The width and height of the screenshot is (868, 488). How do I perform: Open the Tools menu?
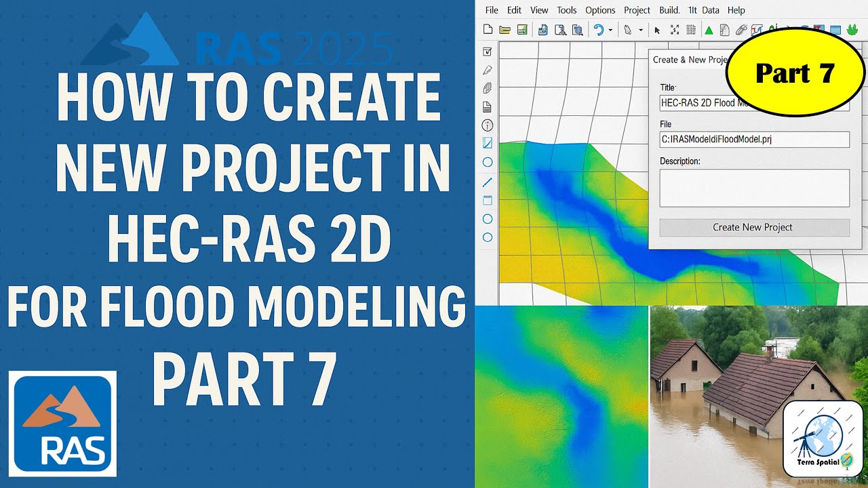pyautogui.click(x=567, y=10)
